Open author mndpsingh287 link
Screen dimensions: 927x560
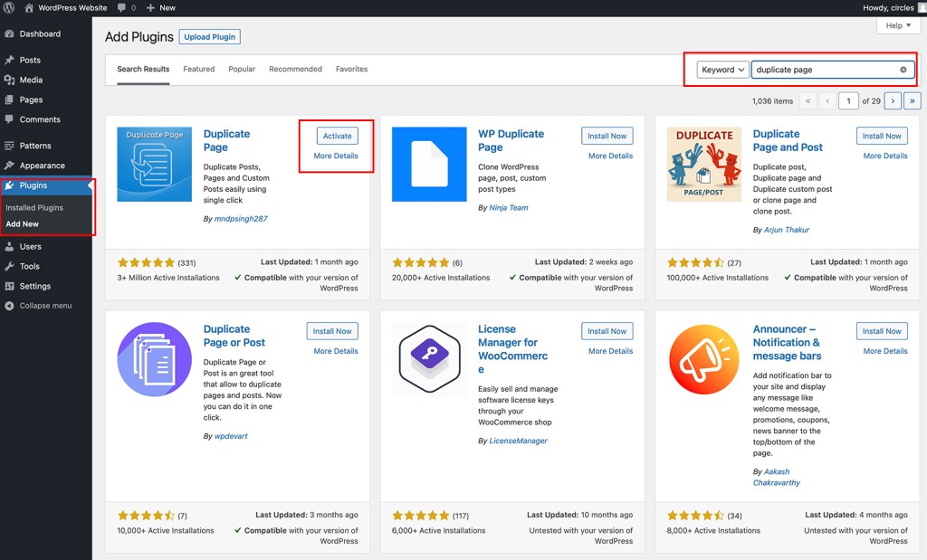[x=241, y=219]
